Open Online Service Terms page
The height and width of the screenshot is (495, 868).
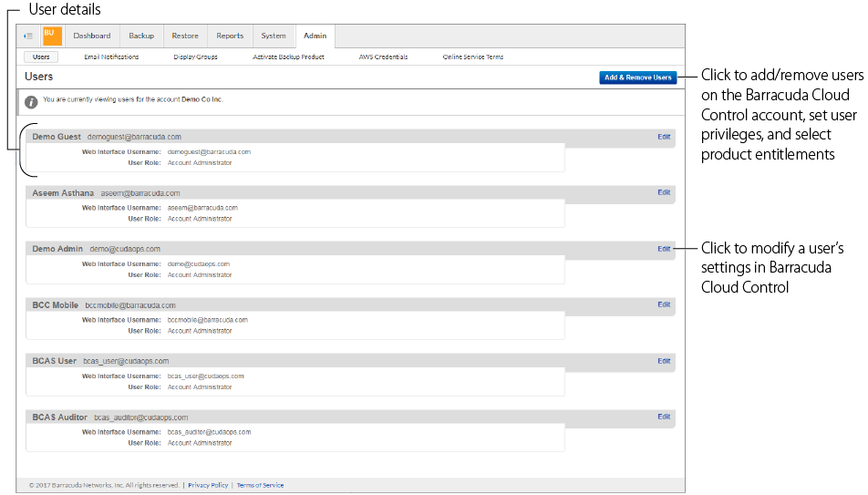pyautogui.click(x=472, y=57)
